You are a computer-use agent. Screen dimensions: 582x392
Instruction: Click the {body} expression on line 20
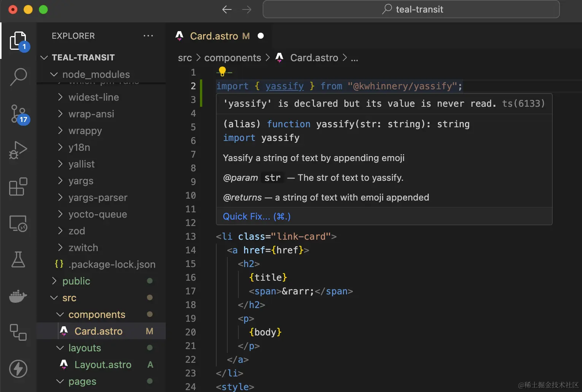(265, 332)
